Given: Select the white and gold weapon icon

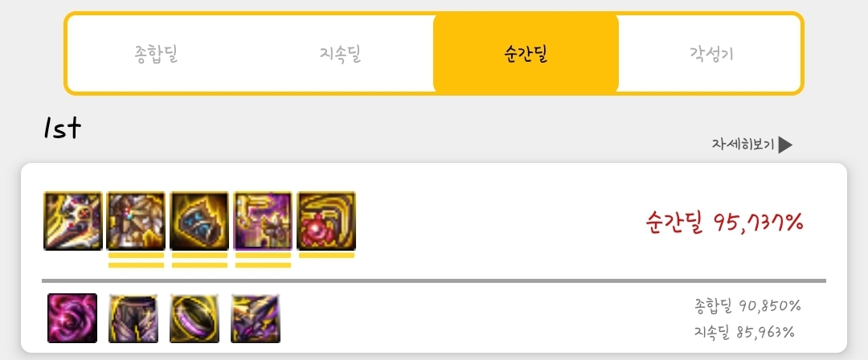Looking at the screenshot, I should click(73, 221).
